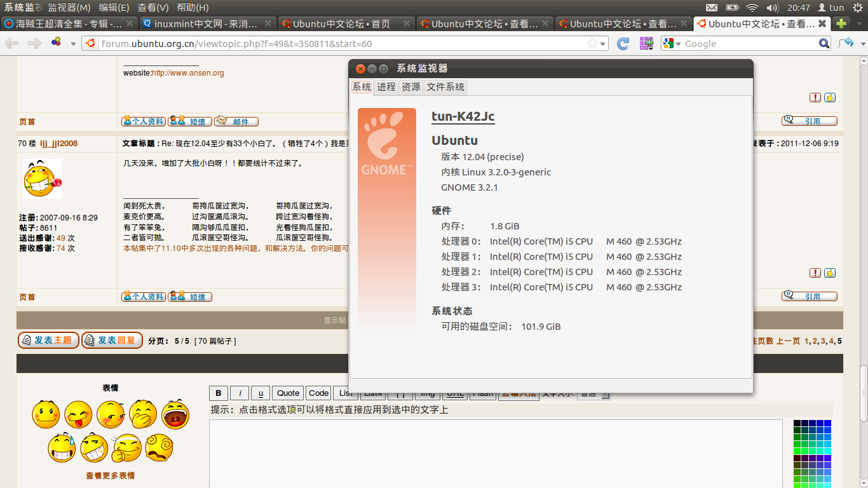Click the thumbs-up icon on post 70
The height and width of the screenshot is (488, 868).
click(830, 273)
